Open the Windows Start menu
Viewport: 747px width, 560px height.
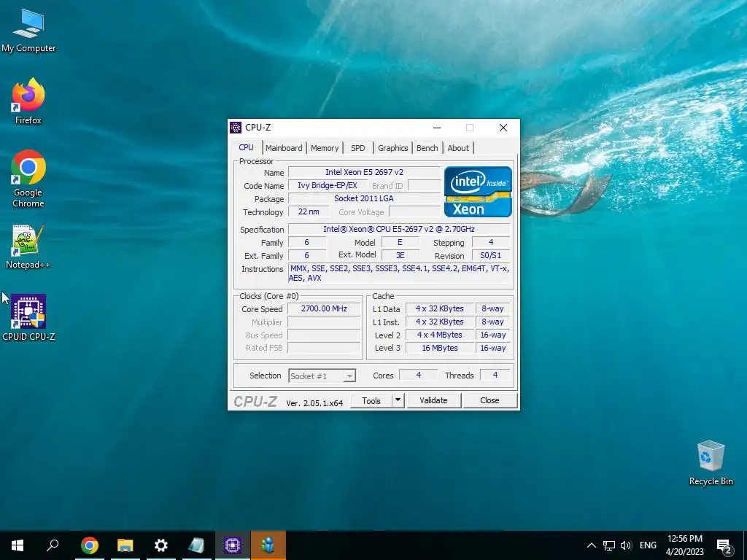click(x=18, y=545)
